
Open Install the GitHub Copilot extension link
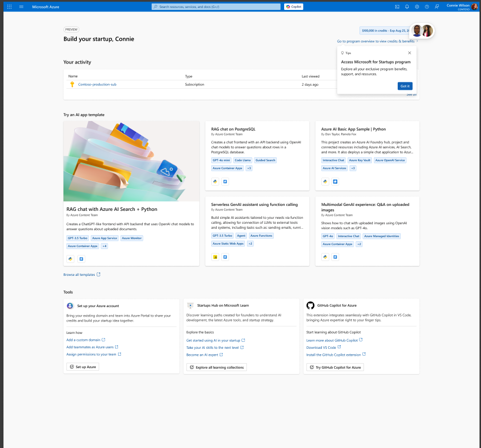coord(336,355)
